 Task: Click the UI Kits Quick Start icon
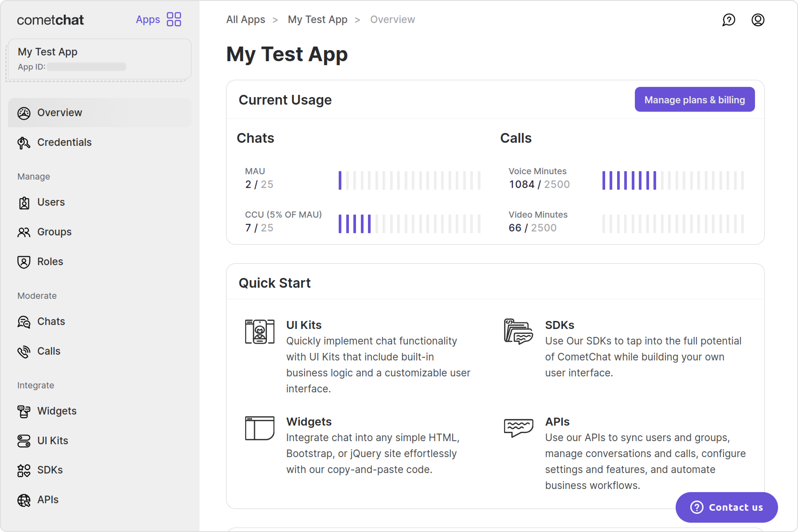click(x=260, y=331)
